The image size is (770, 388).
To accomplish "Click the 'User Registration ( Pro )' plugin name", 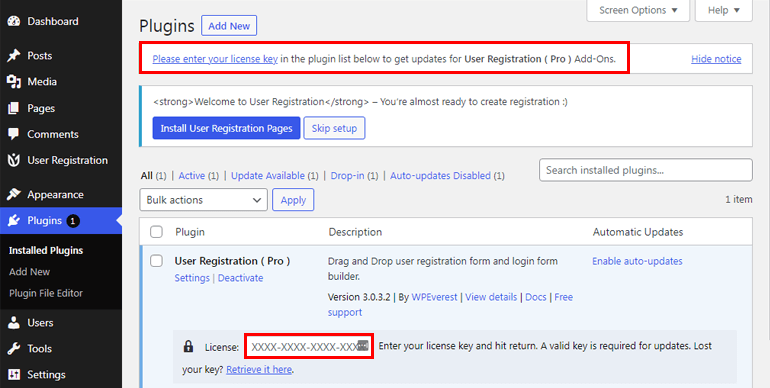I will (232, 261).
